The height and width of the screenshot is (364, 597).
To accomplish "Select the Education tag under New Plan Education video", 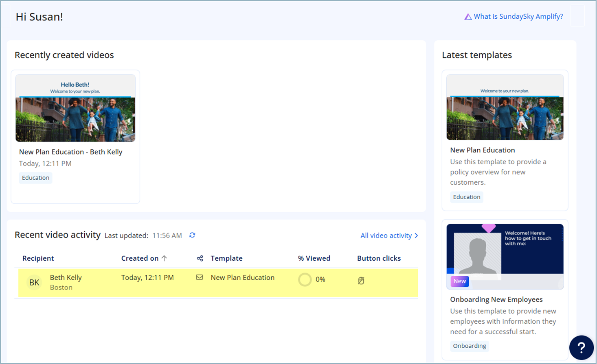I will tap(35, 178).
